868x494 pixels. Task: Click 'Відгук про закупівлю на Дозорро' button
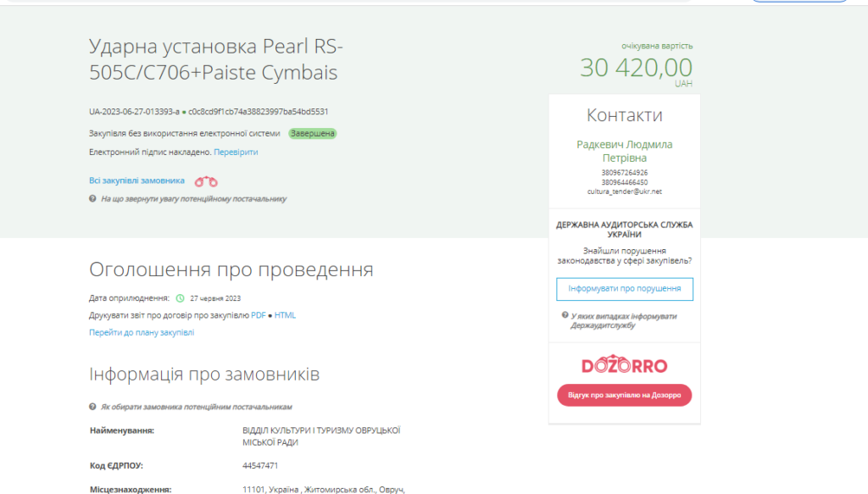(625, 395)
